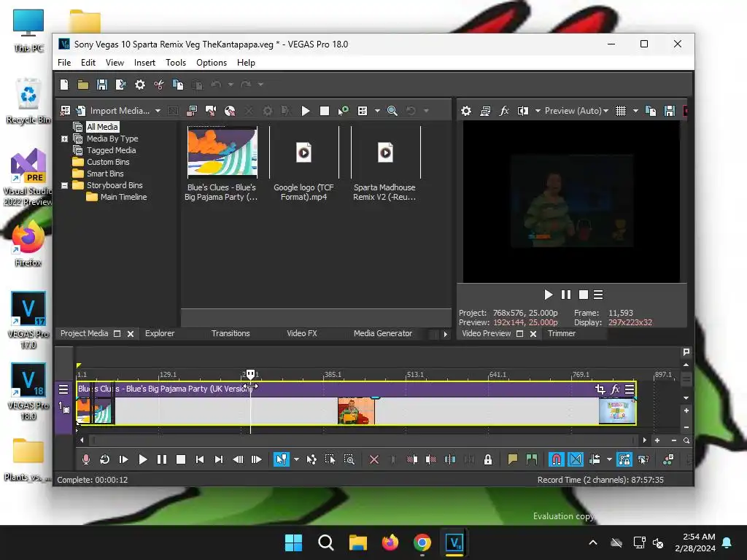Click the Project Media Views icon

click(x=363, y=111)
